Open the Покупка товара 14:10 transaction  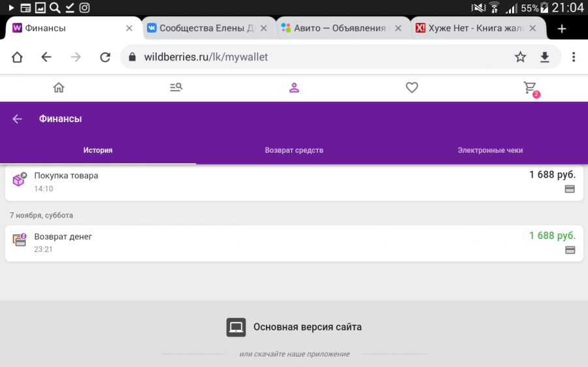click(294, 183)
